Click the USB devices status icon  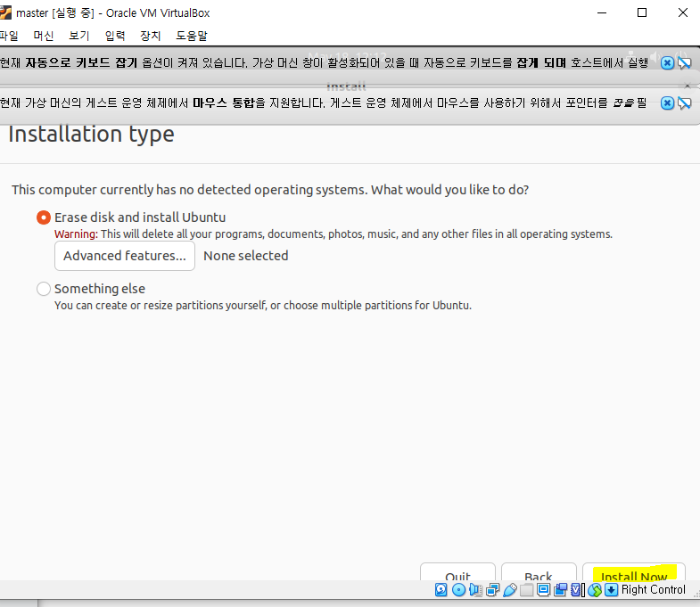pyautogui.click(x=509, y=589)
